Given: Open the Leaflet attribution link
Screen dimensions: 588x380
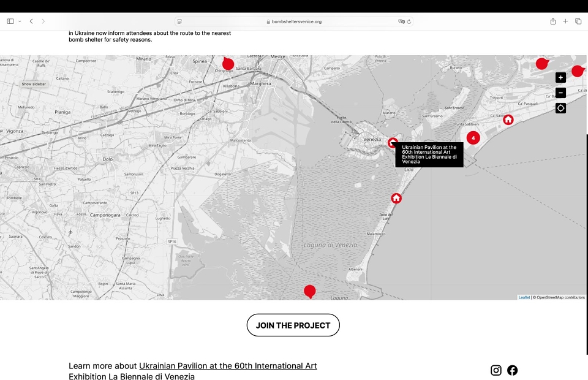Looking at the screenshot, I should tap(524, 297).
